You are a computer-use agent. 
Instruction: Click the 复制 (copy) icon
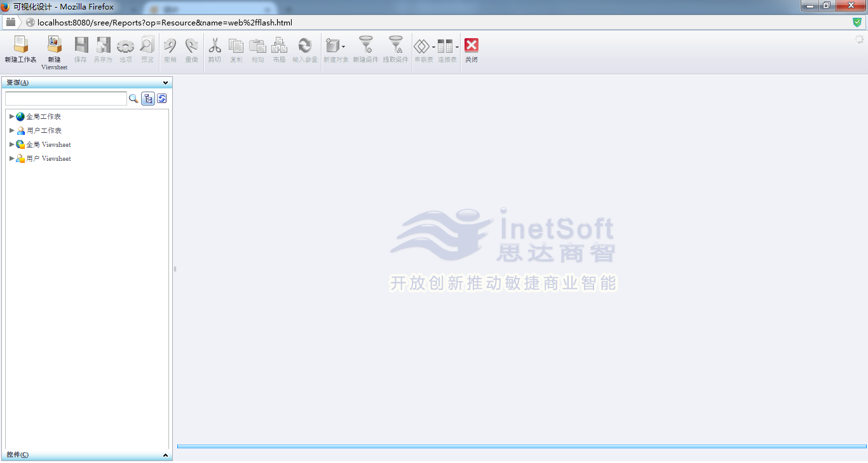[236, 45]
